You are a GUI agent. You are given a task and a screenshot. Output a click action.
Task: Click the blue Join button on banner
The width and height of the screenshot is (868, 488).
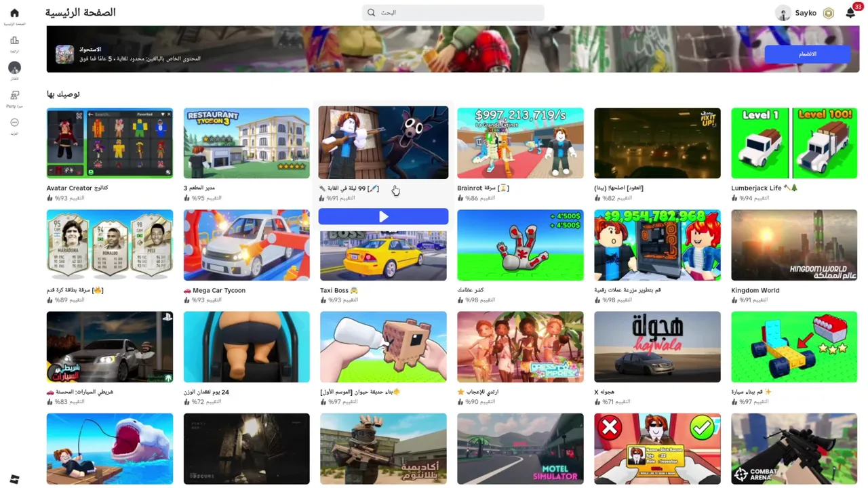pyautogui.click(x=807, y=54)
